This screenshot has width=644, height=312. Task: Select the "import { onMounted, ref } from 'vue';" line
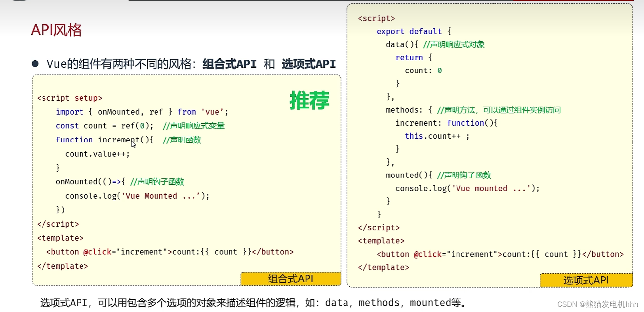tap(142, 112)
